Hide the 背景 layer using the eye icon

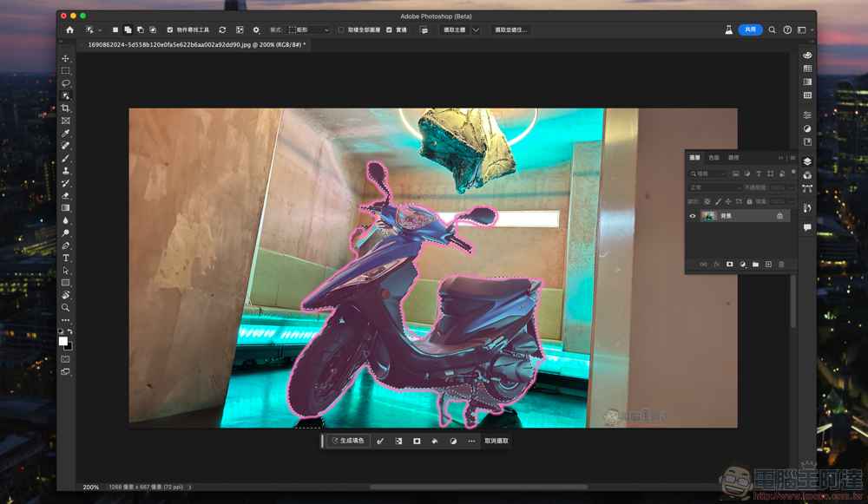click(693, 216)
